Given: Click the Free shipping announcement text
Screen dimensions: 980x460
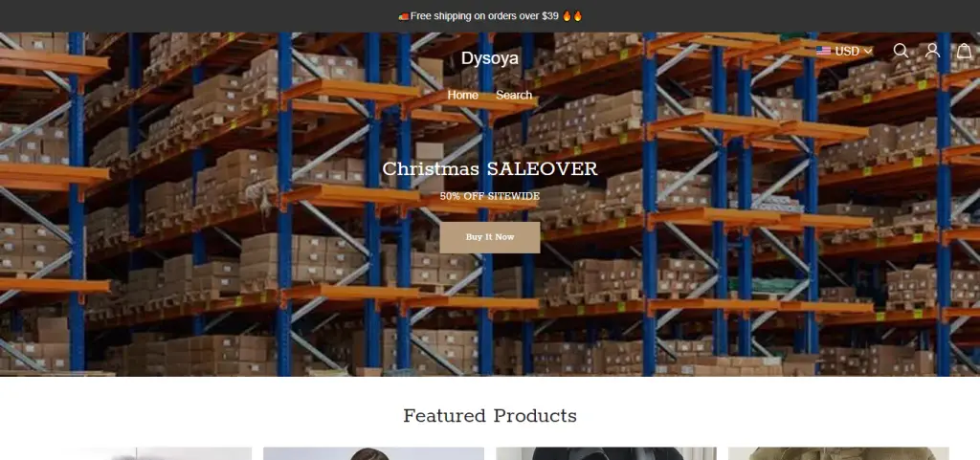Looking at the screenshot, I should click(484, 16).
